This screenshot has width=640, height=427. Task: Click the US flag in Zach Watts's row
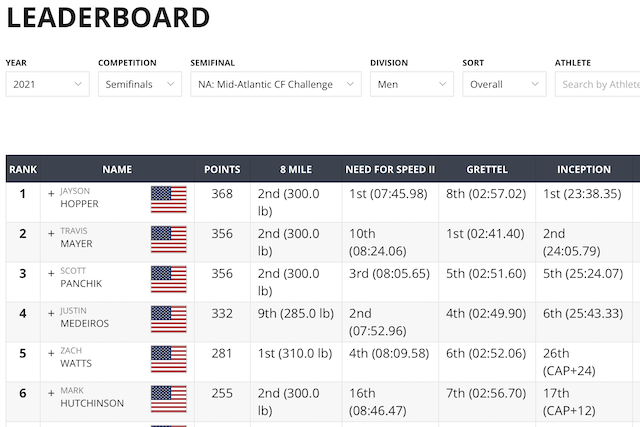[169, 359]
